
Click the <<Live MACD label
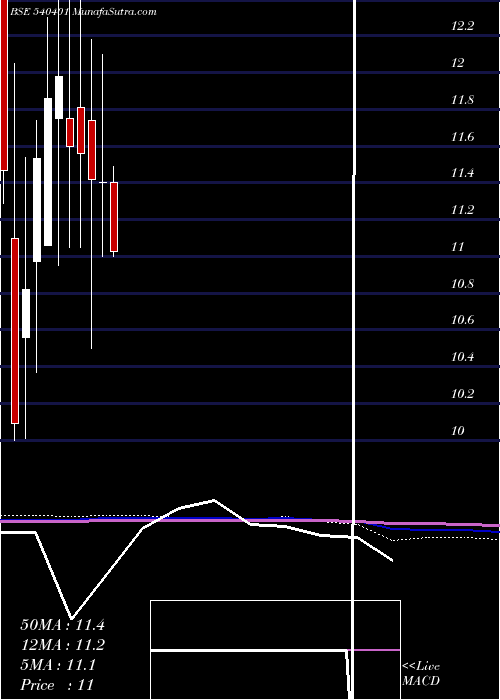(421, 674)
